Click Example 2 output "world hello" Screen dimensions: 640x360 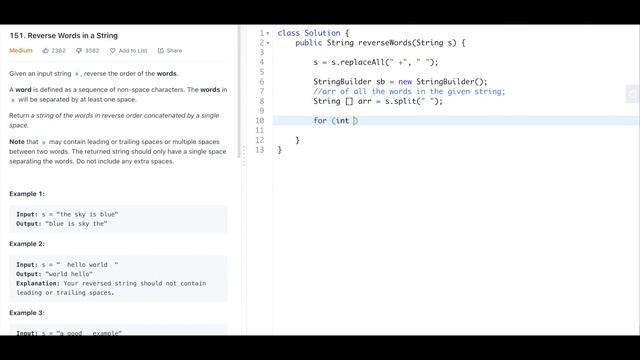point(69,274)
